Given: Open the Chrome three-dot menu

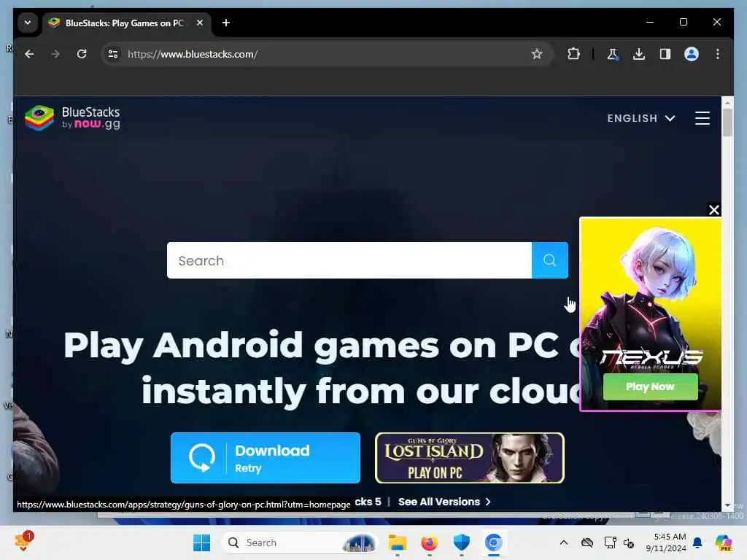Looking at the screenshot, I should (718, 54).
